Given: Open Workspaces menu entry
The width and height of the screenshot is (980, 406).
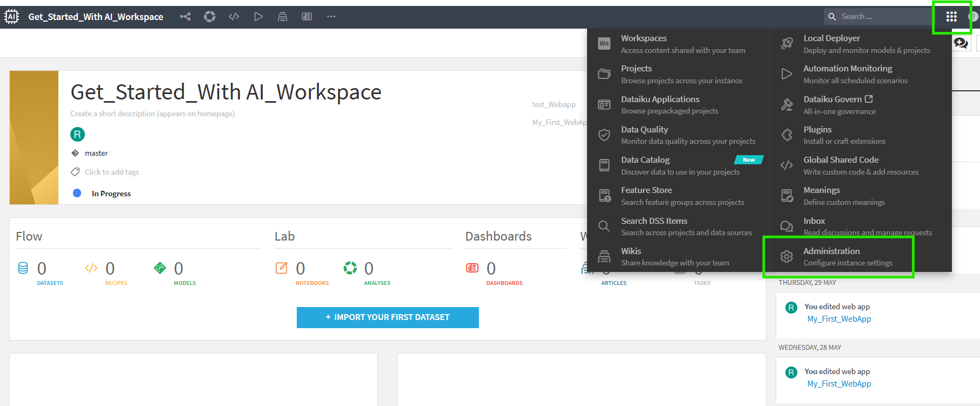Looking at the screenshot, I should [678, 44].
